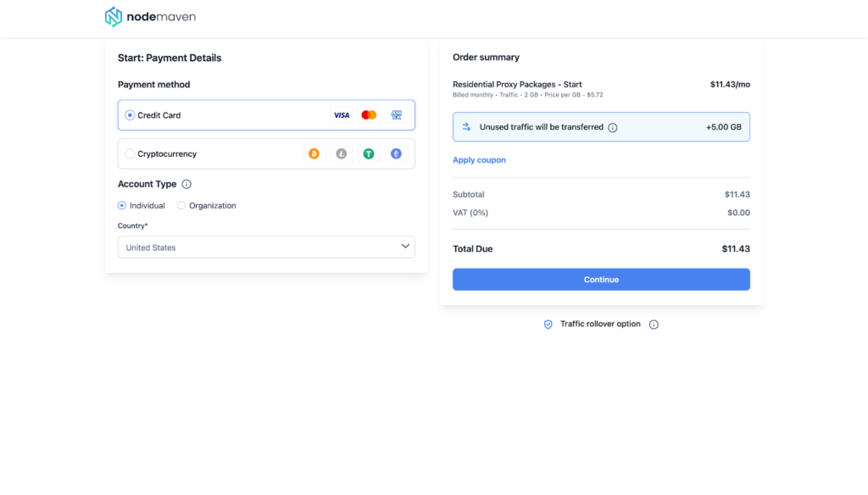Click the Billed monthly details line
The image size is (868, 495).
[x=527, y=95]
